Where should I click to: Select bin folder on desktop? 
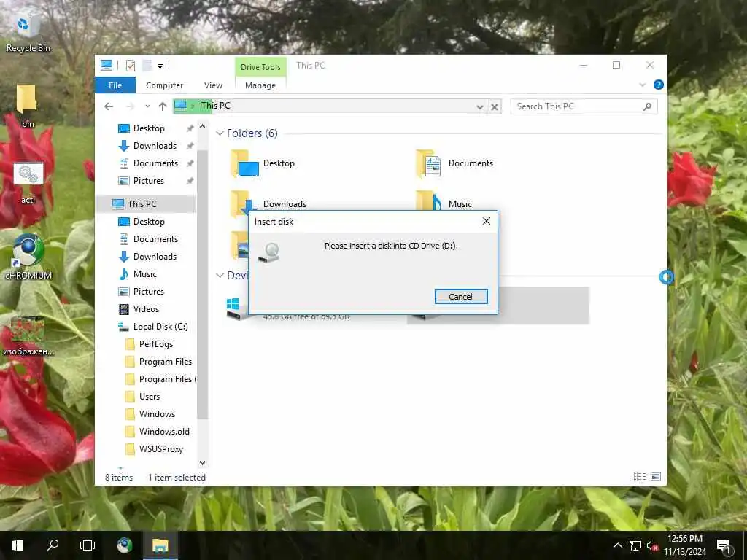27,106
